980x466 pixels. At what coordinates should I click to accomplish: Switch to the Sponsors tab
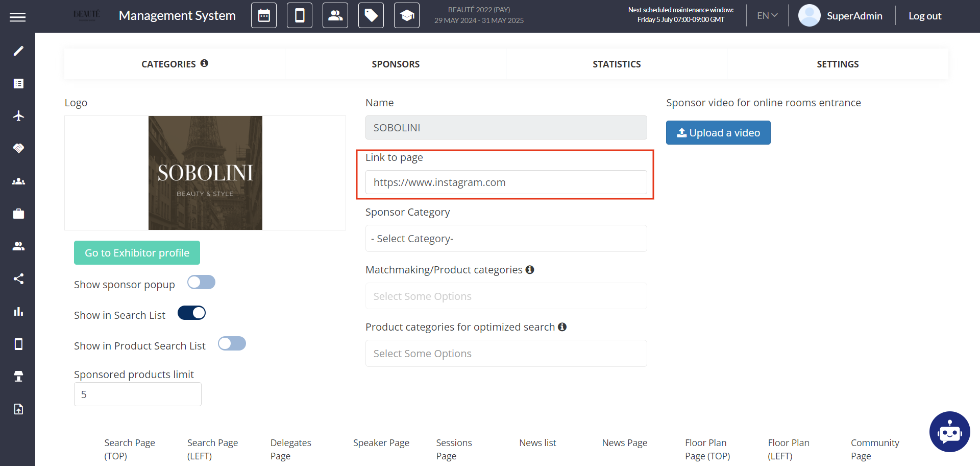396,64
